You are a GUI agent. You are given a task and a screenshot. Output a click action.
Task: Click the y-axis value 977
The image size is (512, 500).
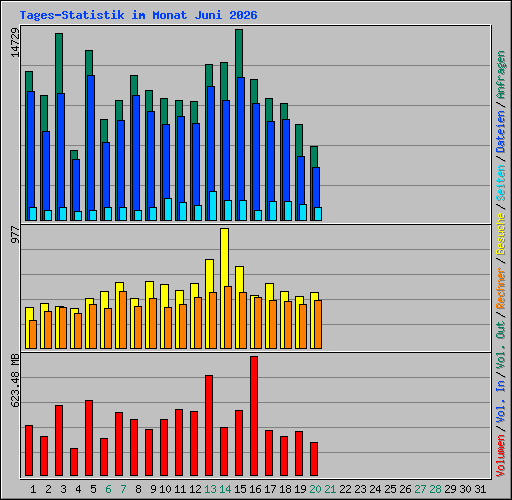click(15, 234)
